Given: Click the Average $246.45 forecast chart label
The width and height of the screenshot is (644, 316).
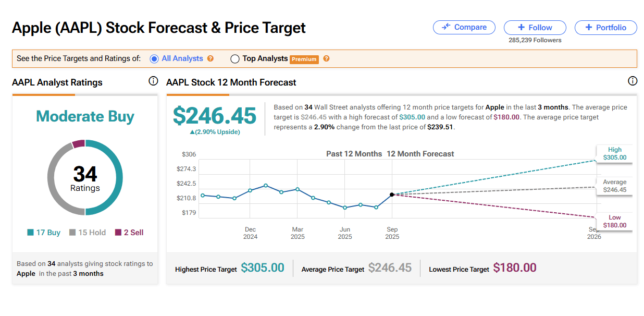Looking at the screenshot, I should click(x=614, y=186).
